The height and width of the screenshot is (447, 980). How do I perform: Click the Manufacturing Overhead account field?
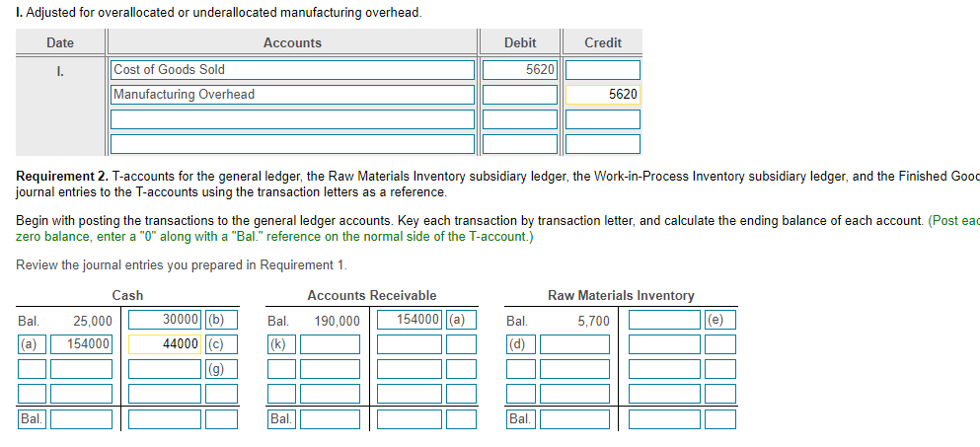(293, 95)
